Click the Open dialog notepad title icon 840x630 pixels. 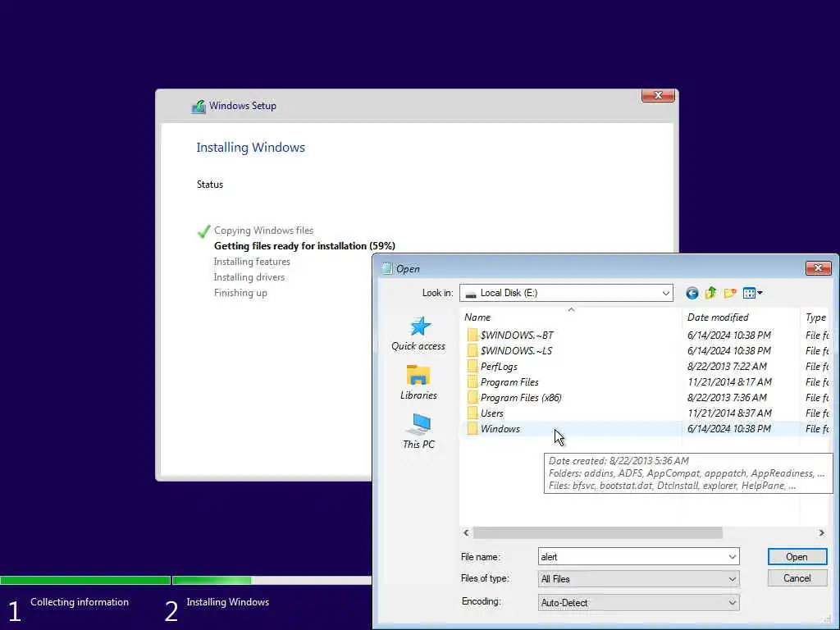click(386, 269)
